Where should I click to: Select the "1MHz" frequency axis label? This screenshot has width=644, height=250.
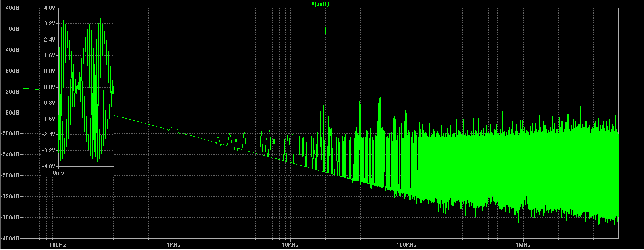pyautogui.click(x=523, y=245)
